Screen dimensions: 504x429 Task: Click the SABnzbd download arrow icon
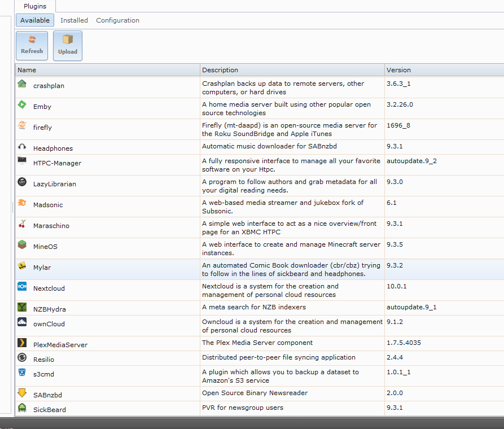point(22,393)
